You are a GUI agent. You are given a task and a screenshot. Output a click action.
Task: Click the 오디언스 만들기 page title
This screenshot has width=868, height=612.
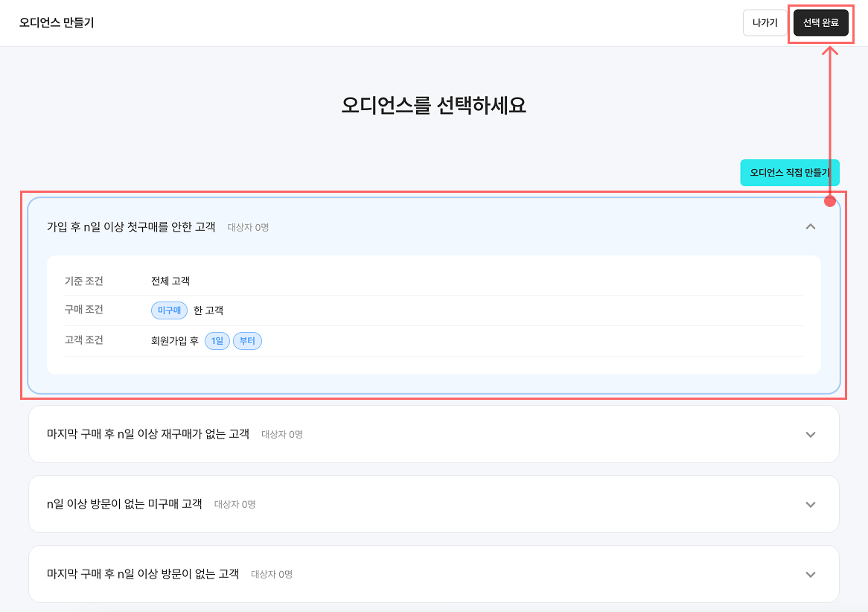click(x=57, y=22)
